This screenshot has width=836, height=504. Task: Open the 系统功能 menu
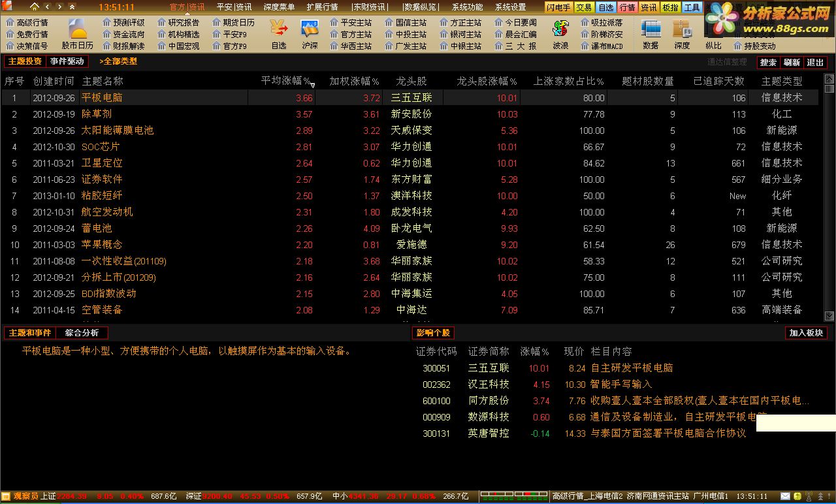click(x=468, y=7)
